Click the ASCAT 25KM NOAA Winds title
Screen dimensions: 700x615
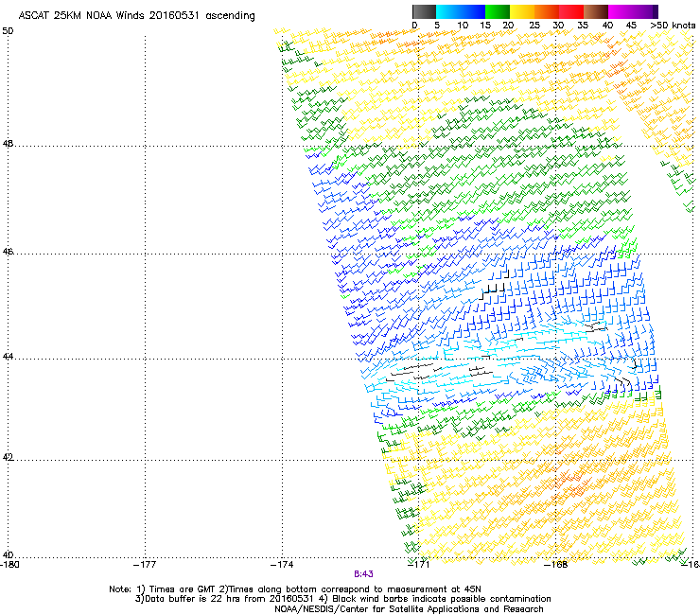136,15
